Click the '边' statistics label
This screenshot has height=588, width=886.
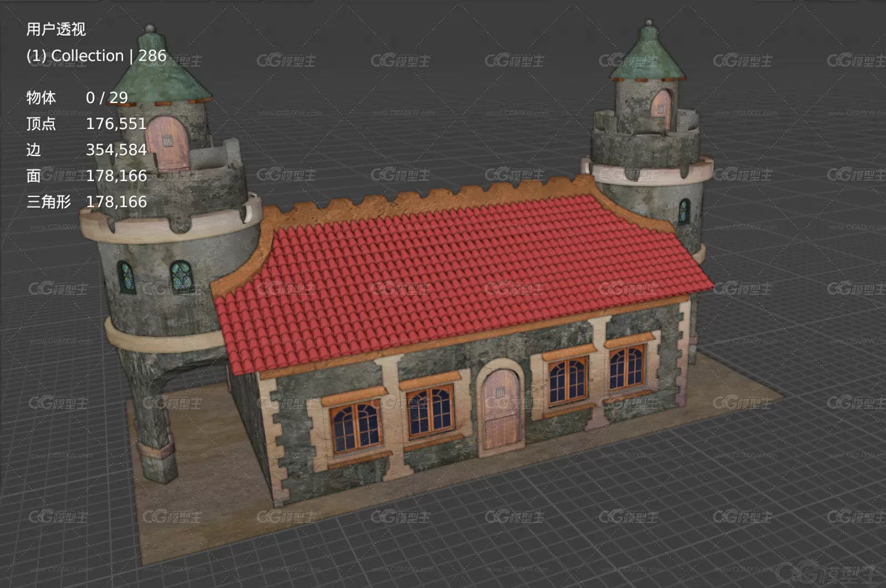point(34,149)
